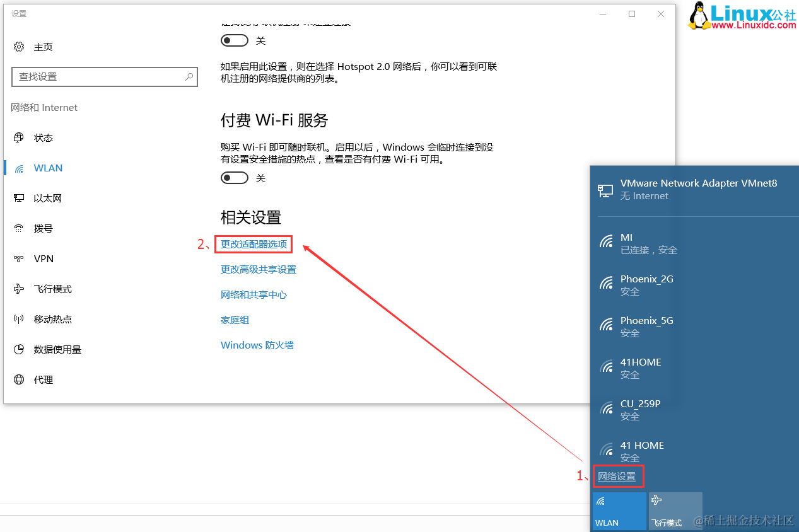Expand the CU_259P network entry
Image resolution: width=799 pixels, height=532 pixels.
[668, 409]
